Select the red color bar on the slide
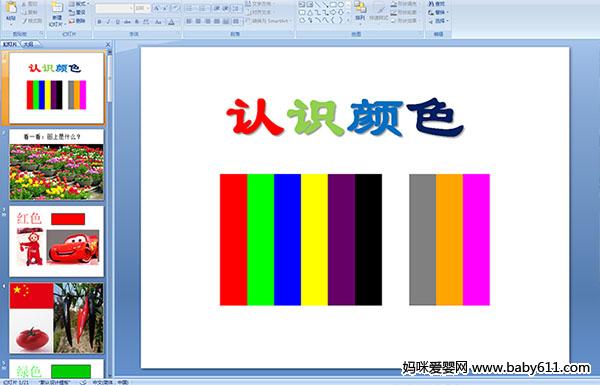600x385 pixels. (233, 240)
